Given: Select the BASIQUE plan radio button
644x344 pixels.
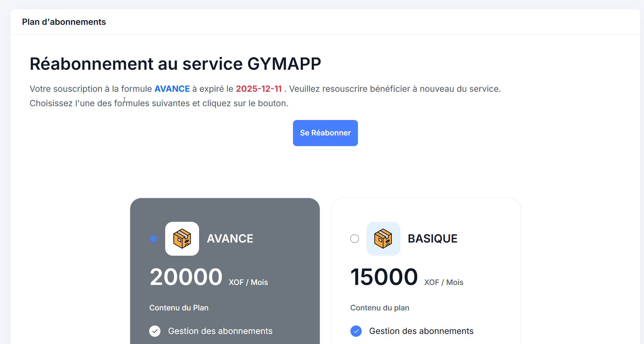Looking at the screenshot, I should [354, 239].
